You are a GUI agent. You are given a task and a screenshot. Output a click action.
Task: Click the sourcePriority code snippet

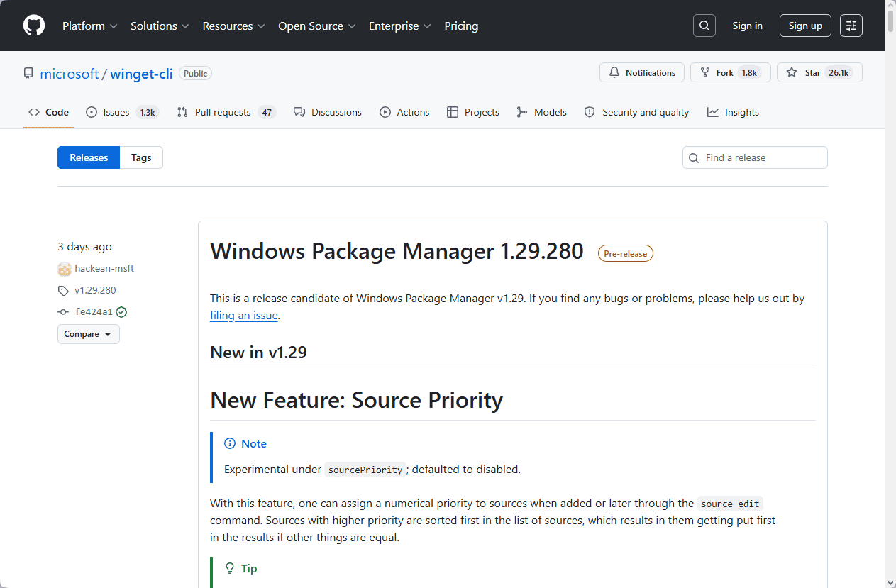tap(365, 470)
